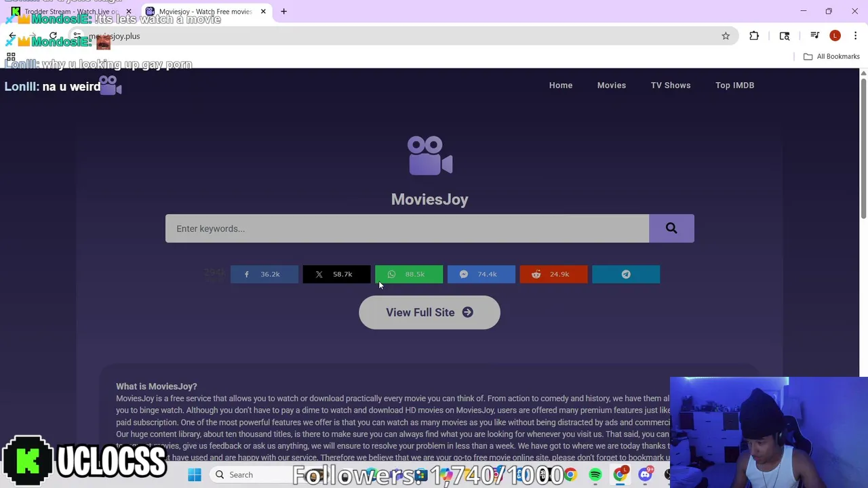Click the Facebook share button showing 36.2k

tap(264, 274)
